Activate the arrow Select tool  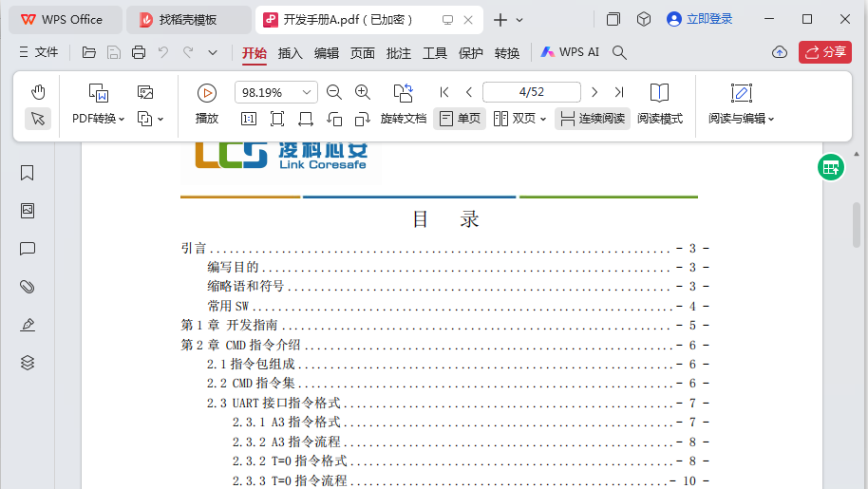[38, 119]
